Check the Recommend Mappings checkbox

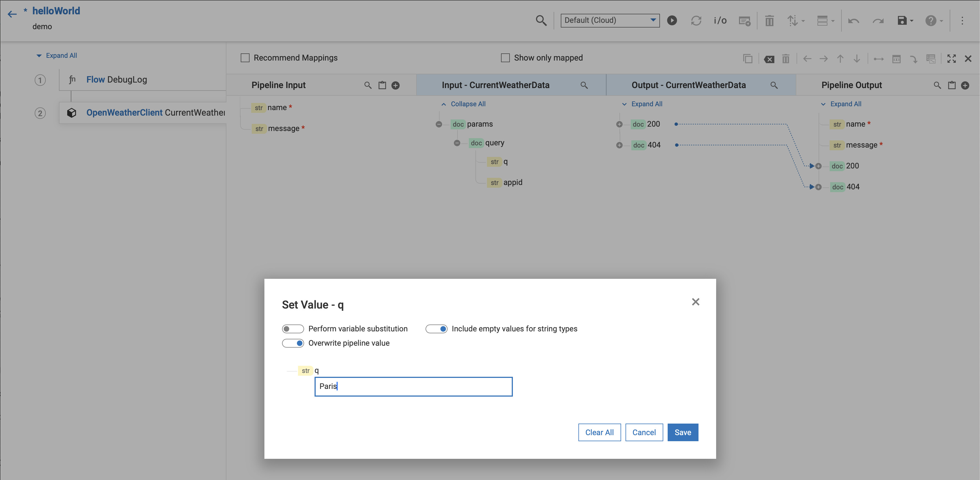pyautogui.click(x=245, y=58)
